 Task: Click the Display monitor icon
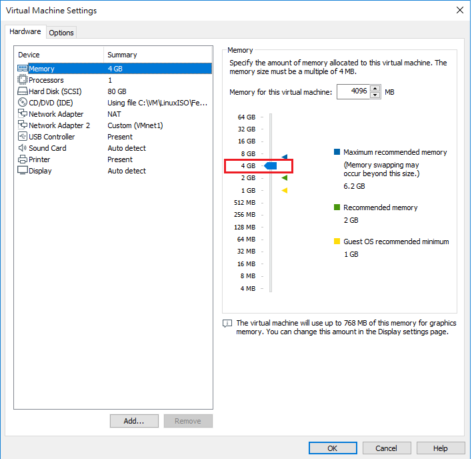23,170
